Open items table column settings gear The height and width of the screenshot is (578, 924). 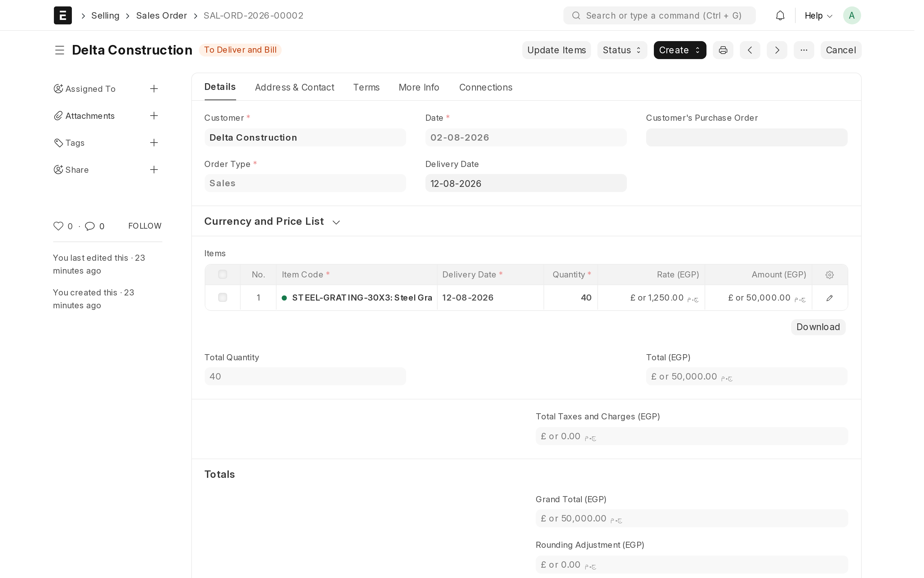click(x=829, y=275)
